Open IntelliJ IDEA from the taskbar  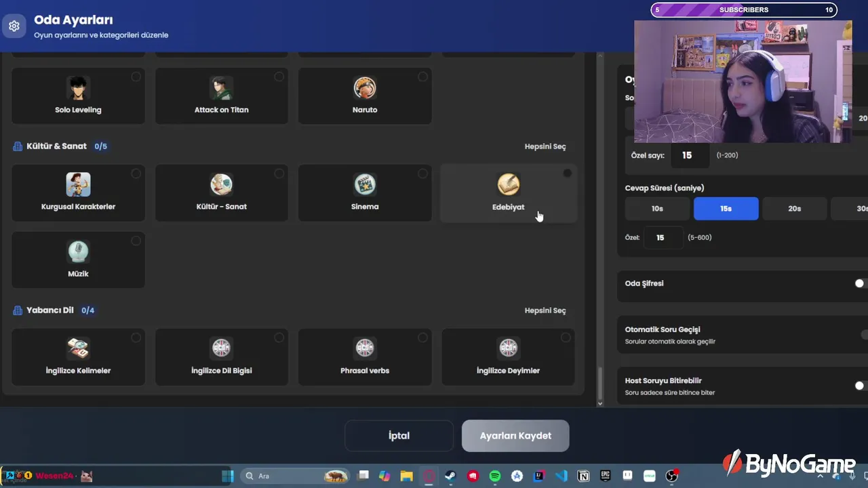click(539, 476)
